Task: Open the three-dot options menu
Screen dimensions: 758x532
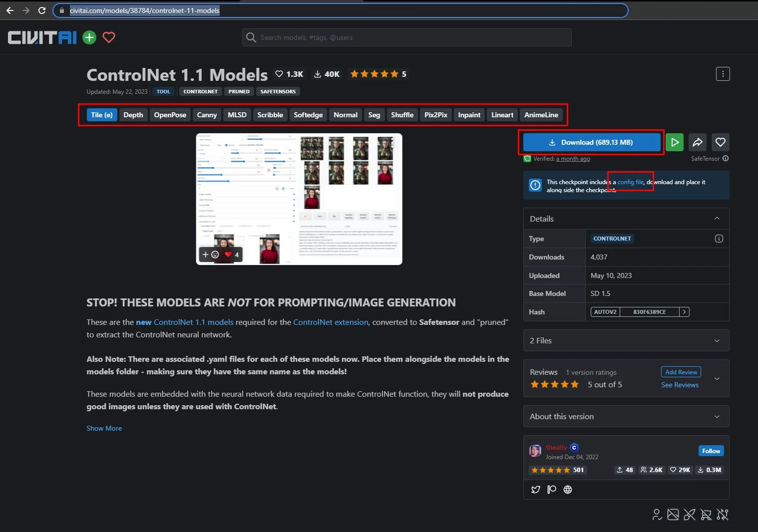Action: coord(723,74)
